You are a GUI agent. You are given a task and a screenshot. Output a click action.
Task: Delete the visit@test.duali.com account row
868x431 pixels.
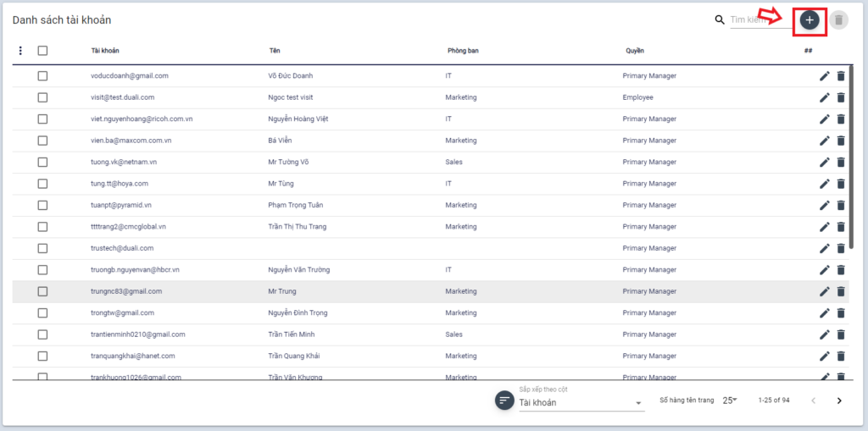[841, 97]
